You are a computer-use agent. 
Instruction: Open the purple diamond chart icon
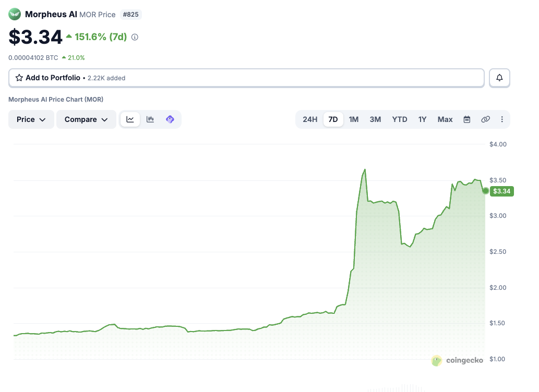click(170, 119)
